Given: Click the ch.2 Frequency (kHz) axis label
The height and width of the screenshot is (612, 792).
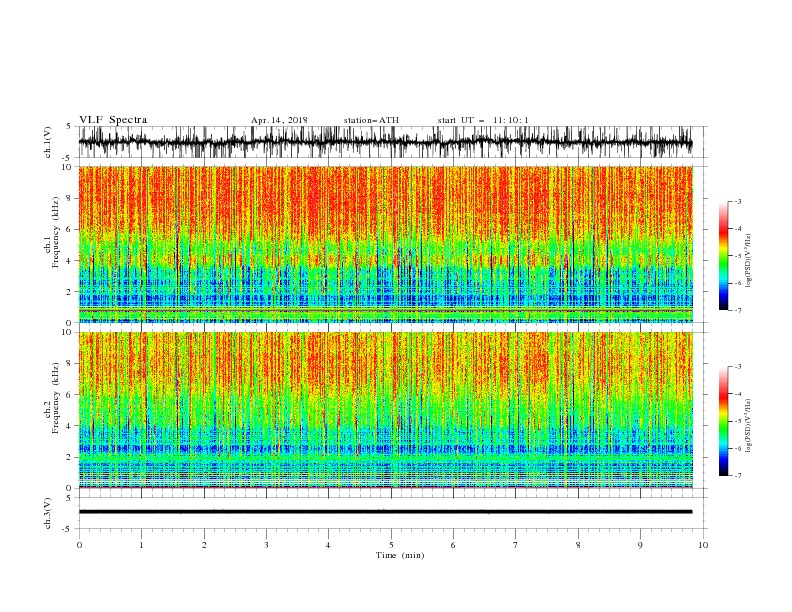Looking at the screenshot, I should coord(52,397).
